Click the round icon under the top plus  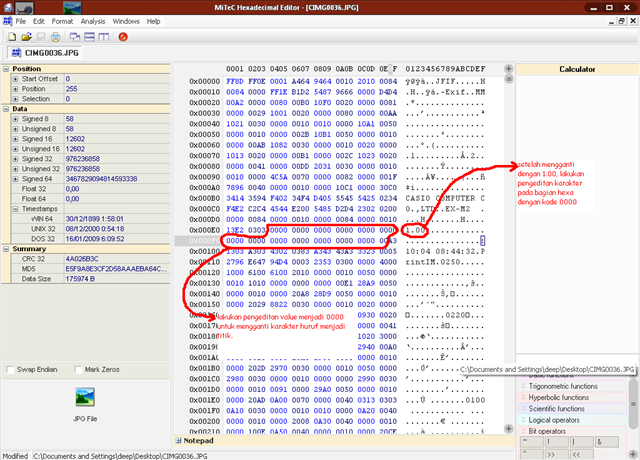click(509, 79)
